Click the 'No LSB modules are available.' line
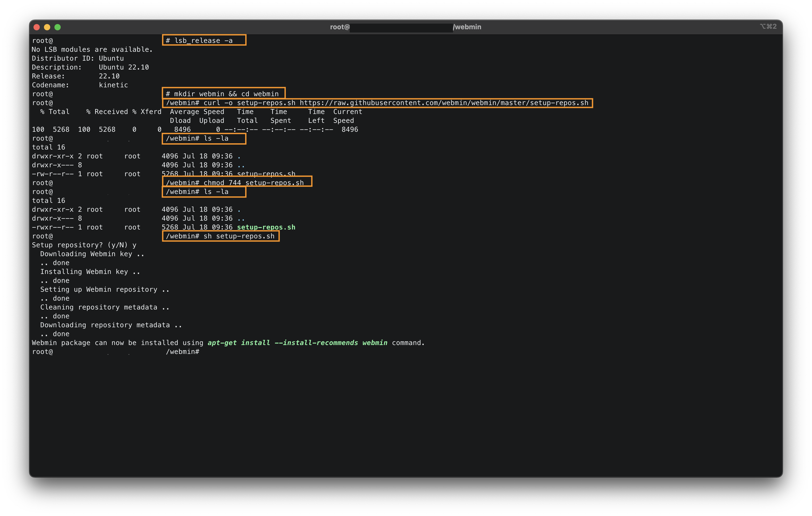The image size is (812, 516). point(92,50)
